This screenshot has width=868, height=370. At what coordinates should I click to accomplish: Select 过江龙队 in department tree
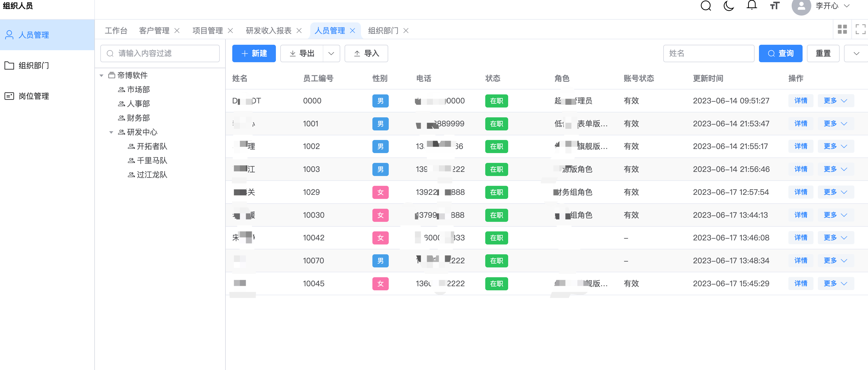coord(152,175)
